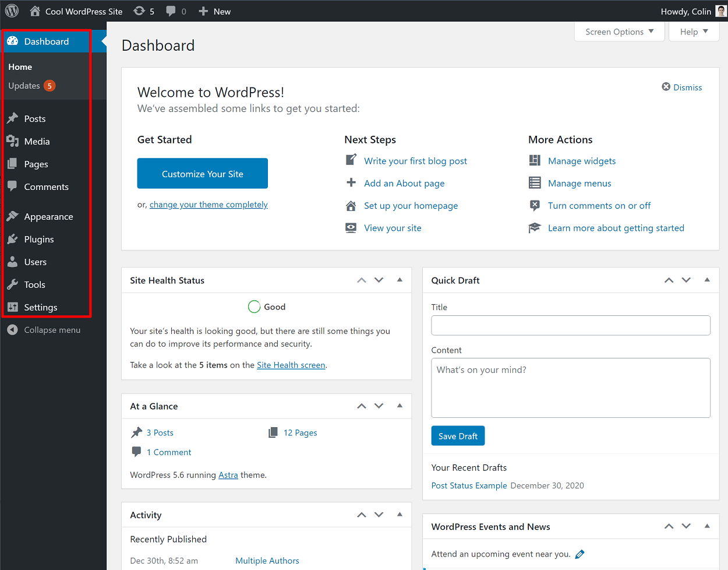The width and height of the screenshot is (728, 570).
Task: Click the Appearance paintbrush icon
Action: point(12,216)
